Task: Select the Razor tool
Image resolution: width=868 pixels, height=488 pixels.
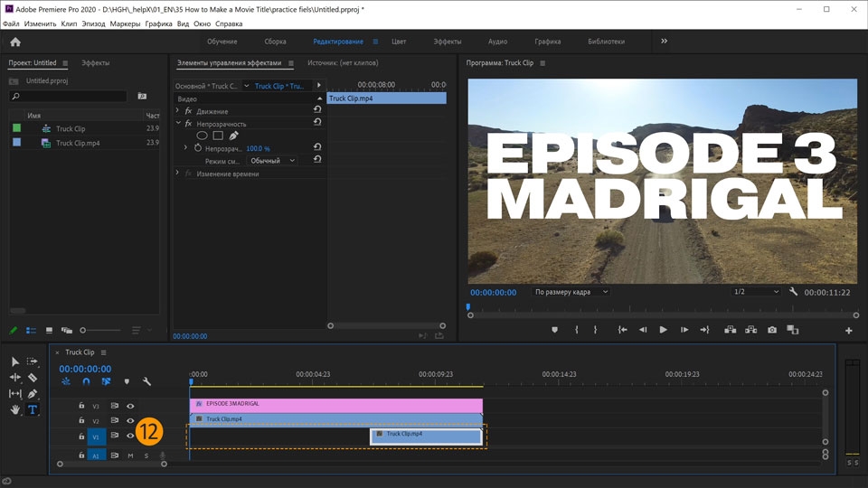Action: click(33, 378)
